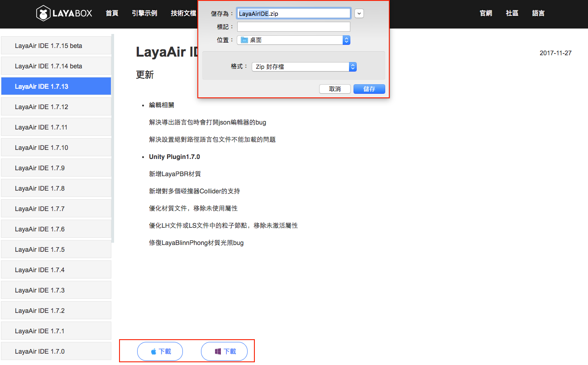588x365 pixels.
Task: Open the 社區 community link
Action: pyautogui.click(x=512, y=13)
